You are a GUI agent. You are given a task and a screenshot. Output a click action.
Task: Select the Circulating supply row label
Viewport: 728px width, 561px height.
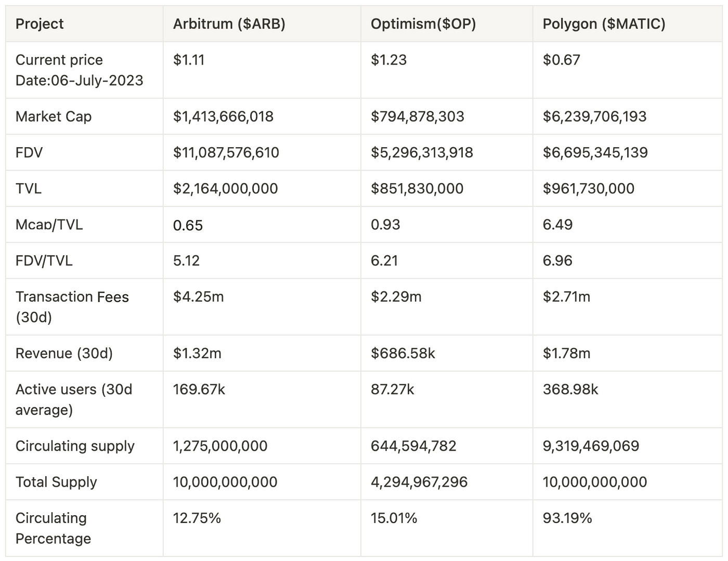point(75,446)
